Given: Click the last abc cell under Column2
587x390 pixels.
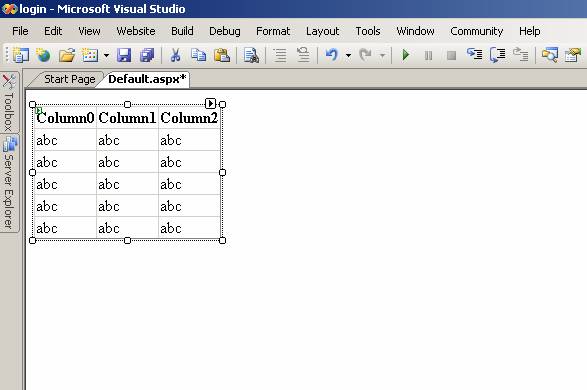Looking at the screenshot, I should point(189,228).
